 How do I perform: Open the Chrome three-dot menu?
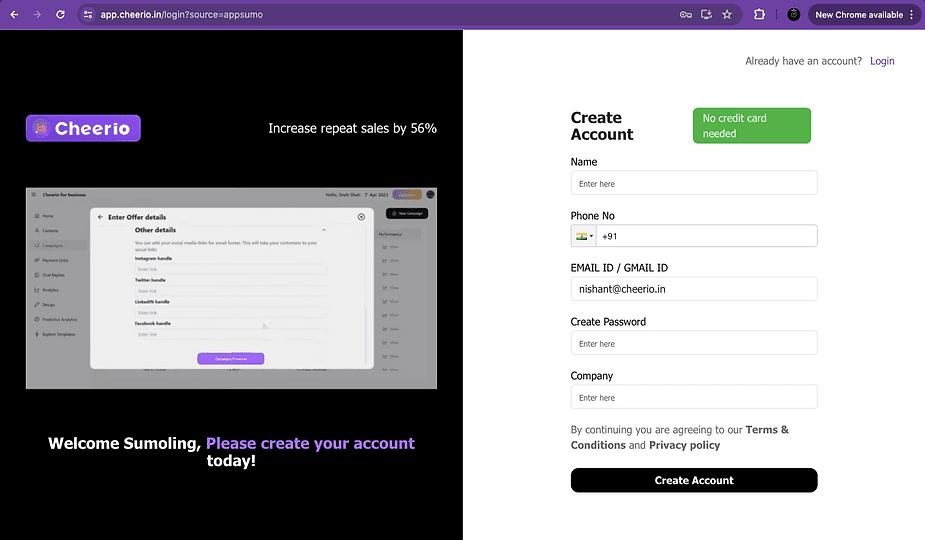(x=912, y=15)
